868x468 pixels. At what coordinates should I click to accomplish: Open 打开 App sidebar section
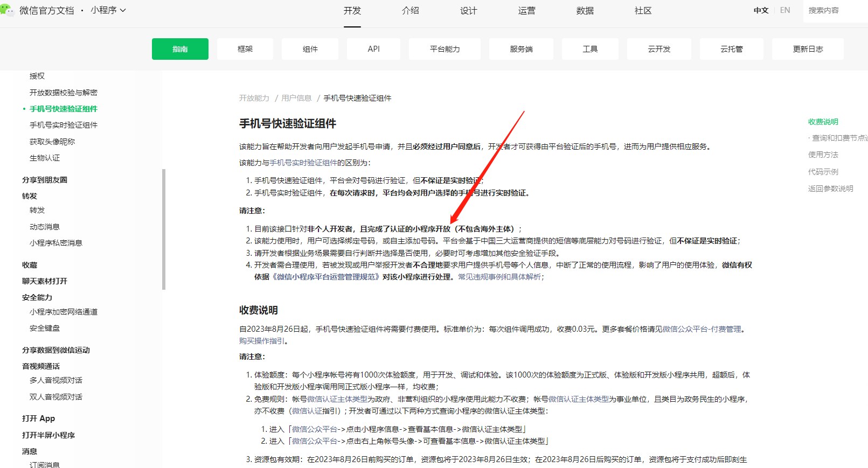tap(38, 418)
